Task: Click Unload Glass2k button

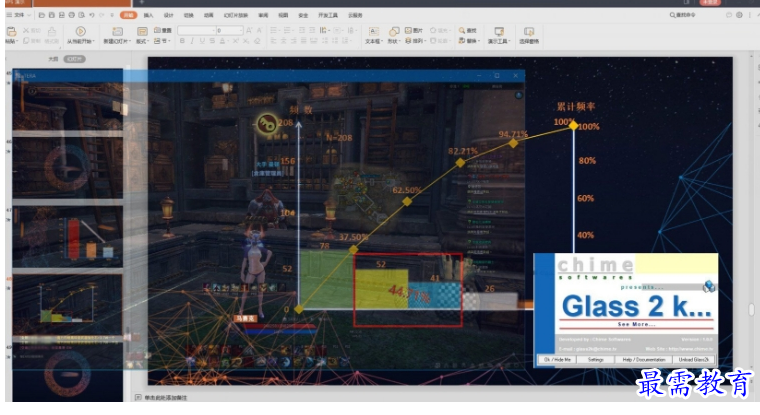Action: click(694, 360)
